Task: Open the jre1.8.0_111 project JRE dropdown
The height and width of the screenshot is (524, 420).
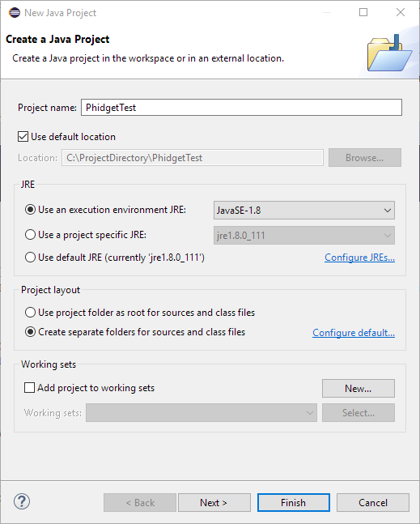Action: tap(303, 235)
